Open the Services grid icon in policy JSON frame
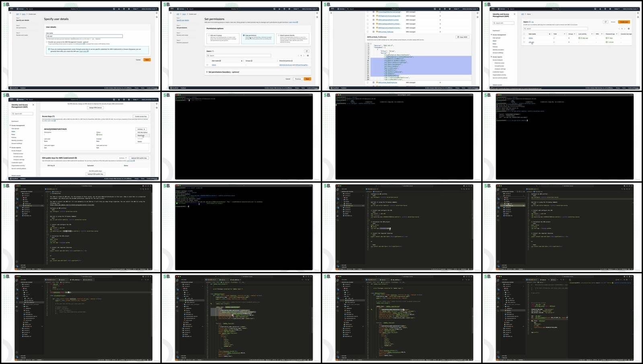Screen dimensions: 643x364 [x=338, y=9]
